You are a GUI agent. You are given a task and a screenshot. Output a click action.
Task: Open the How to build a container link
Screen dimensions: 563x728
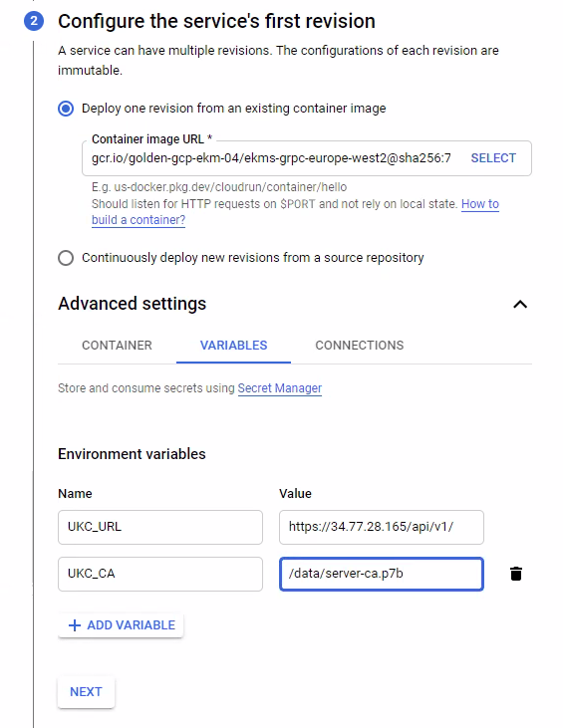coord(295,212)
